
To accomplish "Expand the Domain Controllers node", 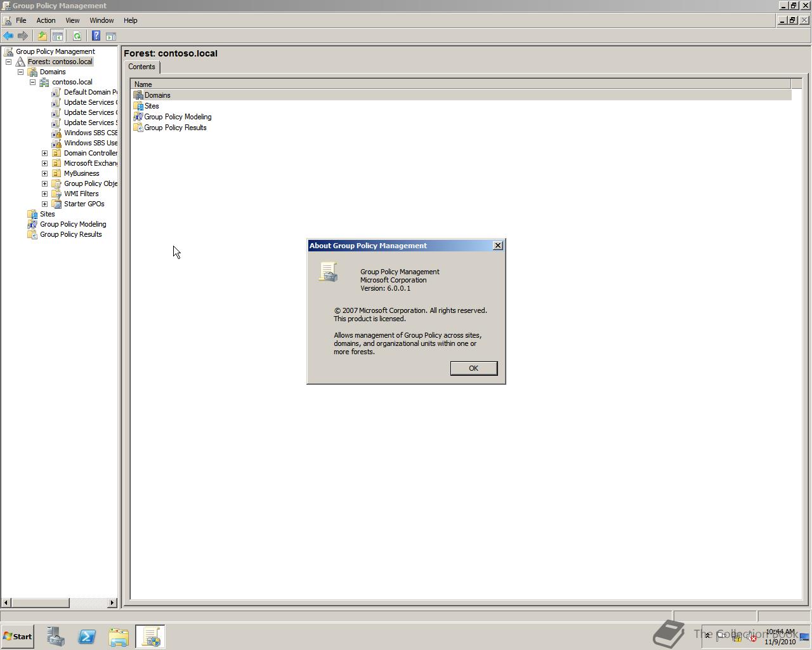I will 45,153.
